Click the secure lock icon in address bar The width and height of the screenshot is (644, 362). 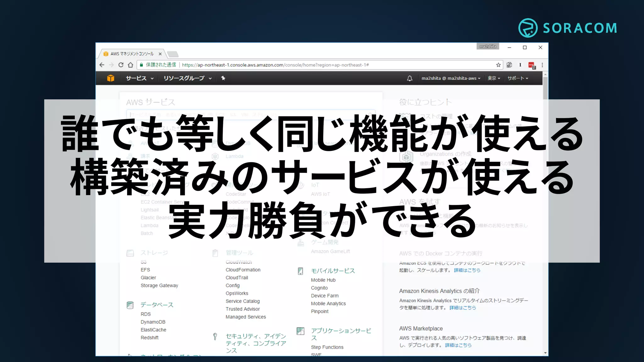pyautogui.click(x=142, y=65)
